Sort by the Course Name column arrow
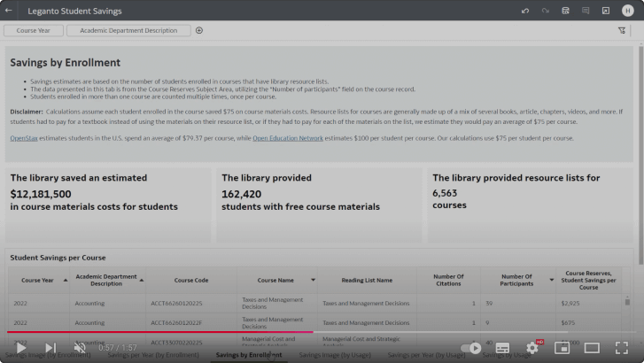Screen dimensions: 644x363 [x=313, y=280]
